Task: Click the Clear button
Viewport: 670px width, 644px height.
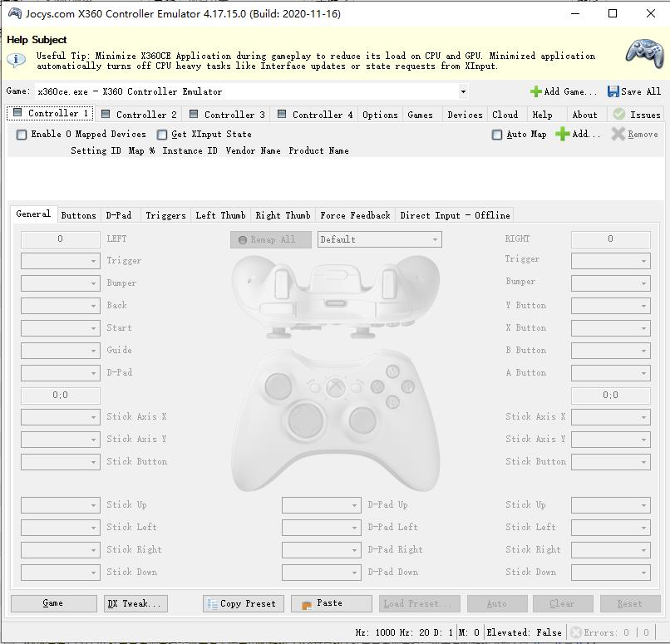Action: 562,603
